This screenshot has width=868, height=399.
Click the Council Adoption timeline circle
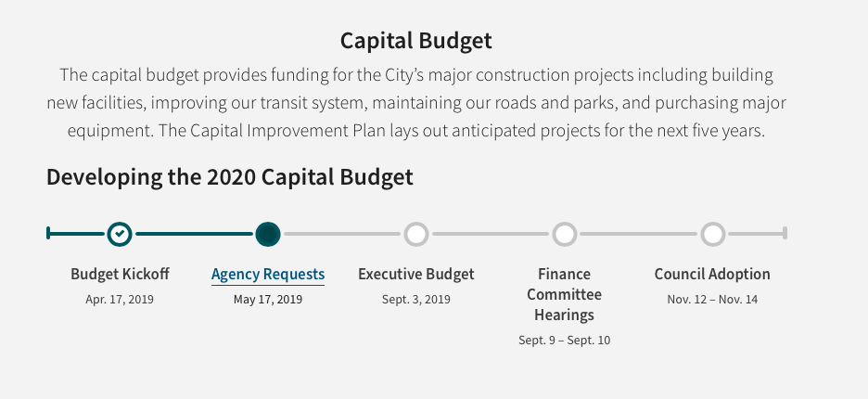712,234
